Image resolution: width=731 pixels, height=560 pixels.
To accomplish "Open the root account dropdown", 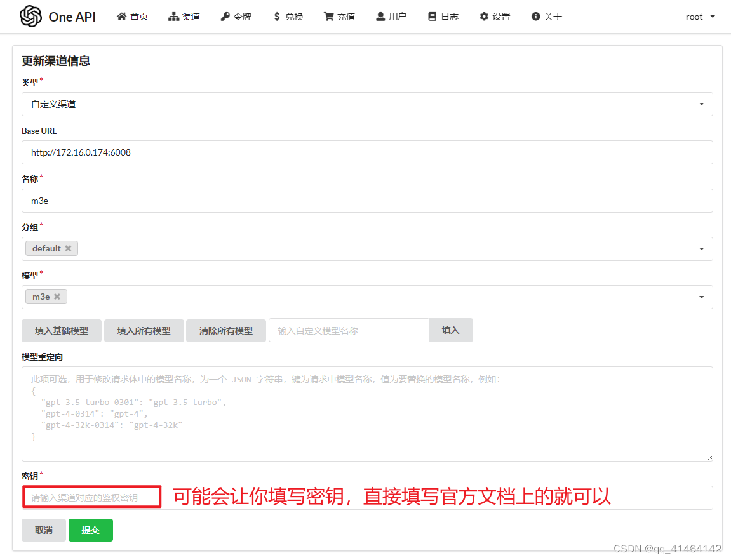I will click(699, 17).
